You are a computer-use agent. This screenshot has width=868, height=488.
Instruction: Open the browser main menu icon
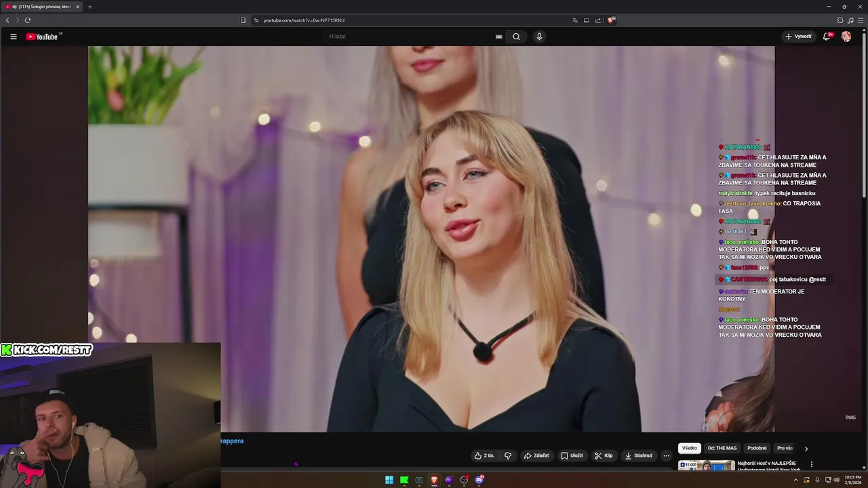coord(861,20)
